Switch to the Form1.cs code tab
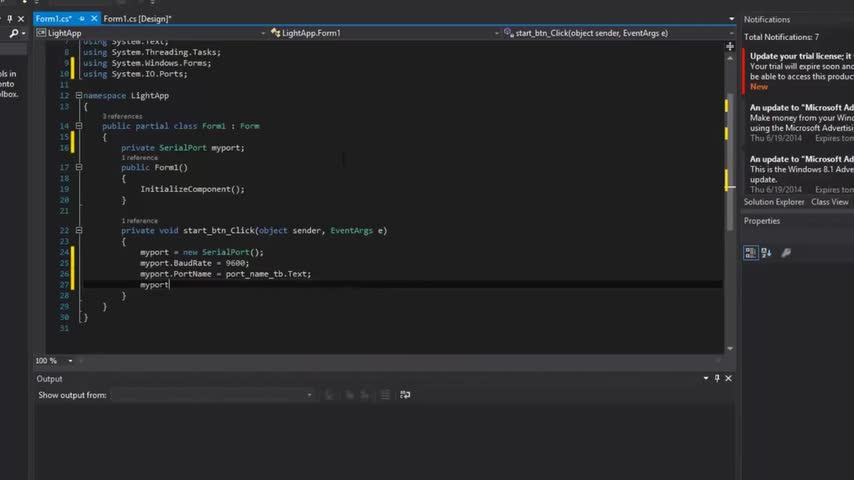 coord(54,19)
